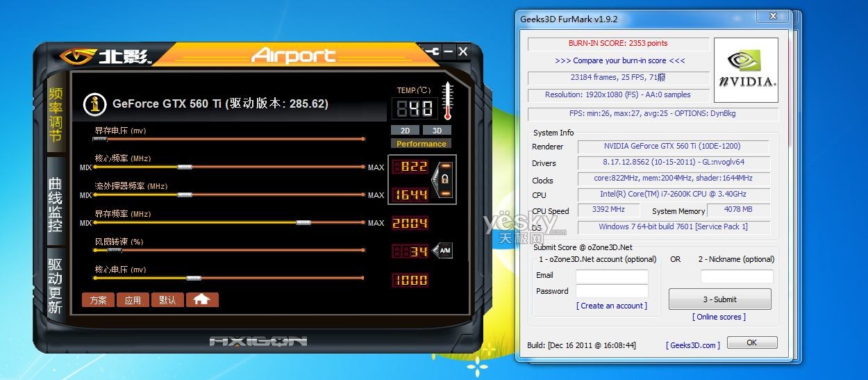This screenshot has width=868, height=380.
Task: Close the Airport utility window
Action: [463, 51]
